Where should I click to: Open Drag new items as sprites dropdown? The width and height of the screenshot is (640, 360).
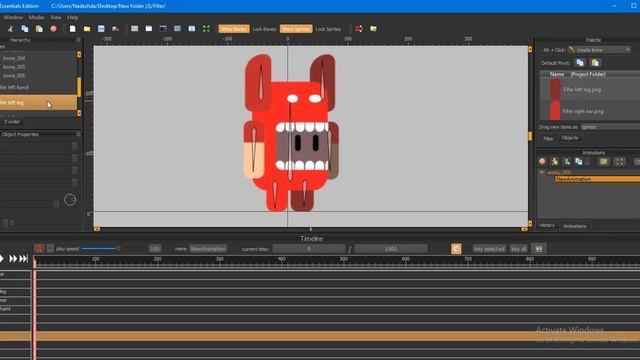610,127
